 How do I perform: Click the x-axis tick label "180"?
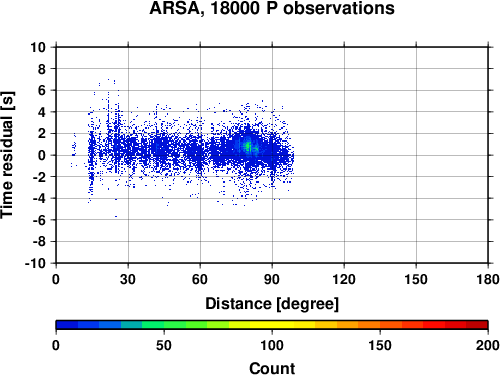coord(488,279)
